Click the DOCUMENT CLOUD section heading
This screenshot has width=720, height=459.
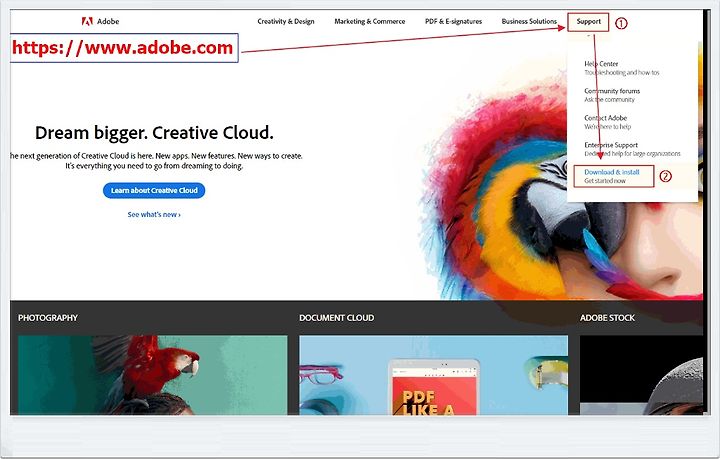[x=337, y=318]
